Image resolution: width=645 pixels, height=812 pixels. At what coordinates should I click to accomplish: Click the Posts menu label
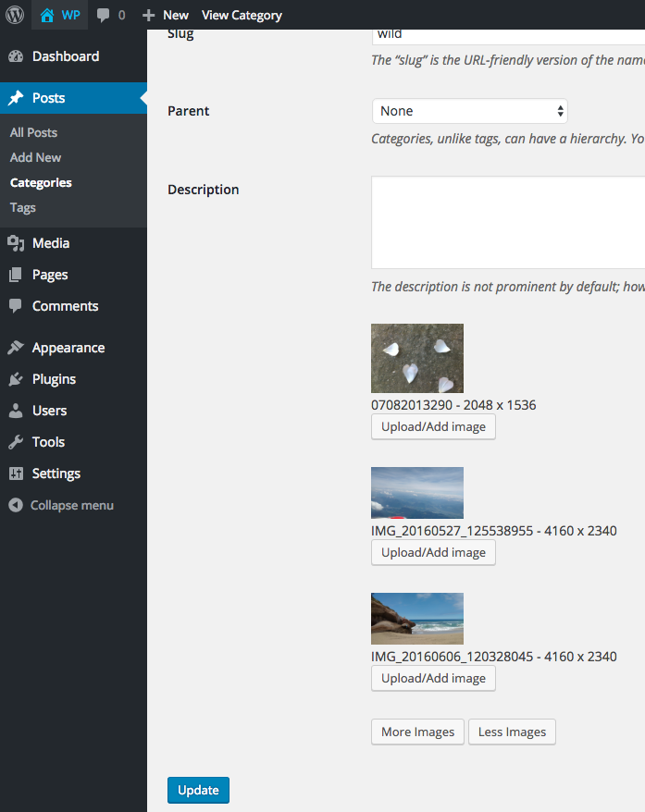click(49, 98)
